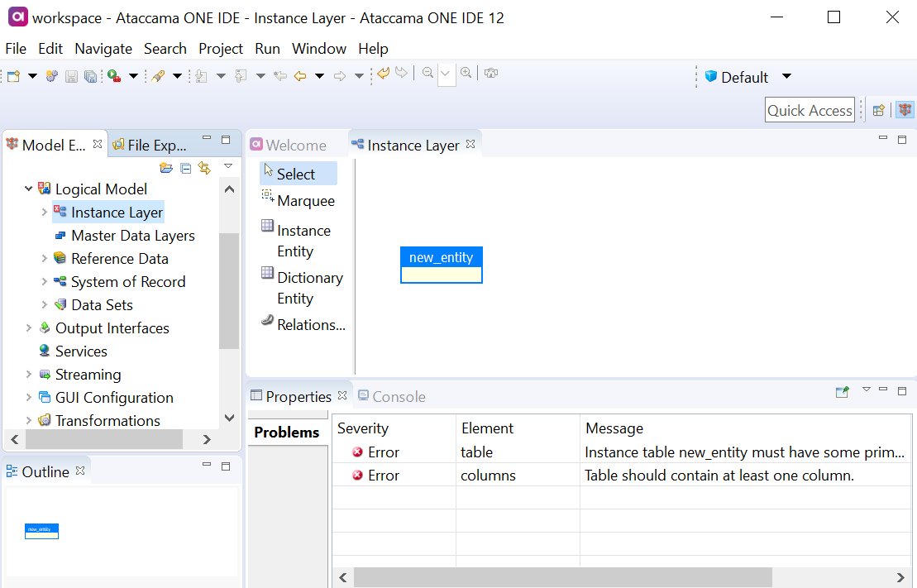Click the Zoom In toolbar icon
This screenshot has height=588, width=917.
(x=466, y=74)
